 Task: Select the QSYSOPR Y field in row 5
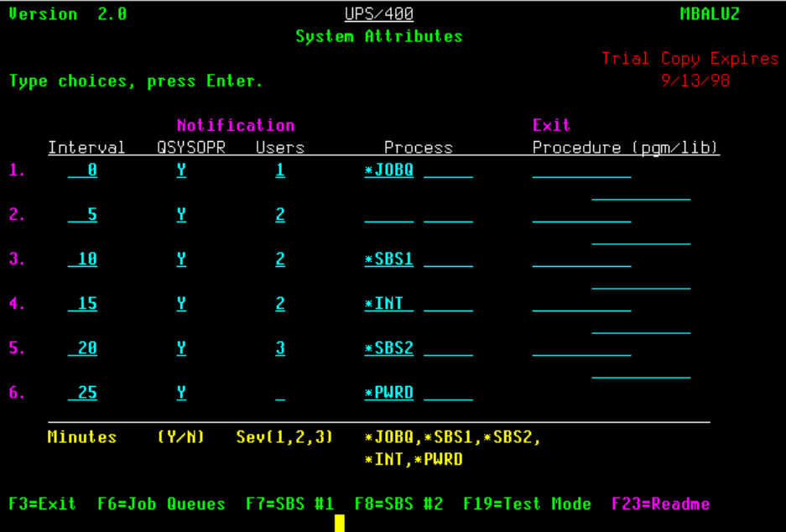tap(181, 348)
